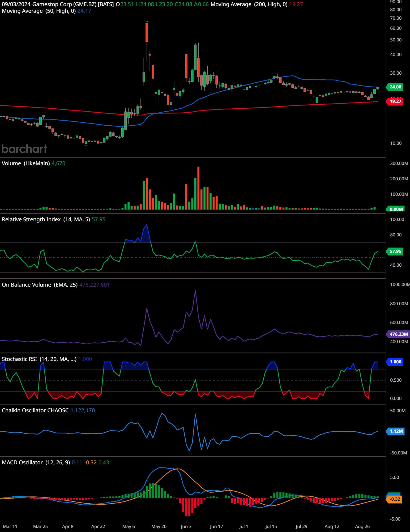Click the 10.00 price axis label

pyautogui.click(x=396, y=143)
